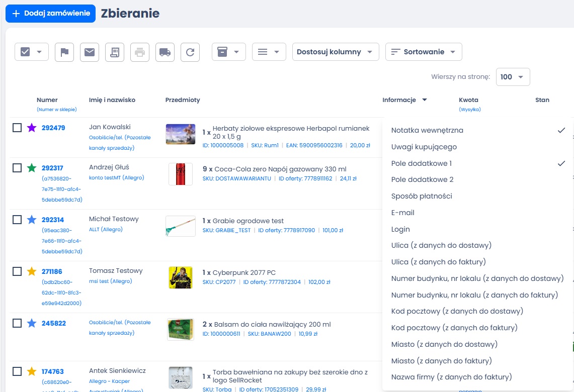Click Grabie ogrodowe rake thumbnail
The image size is (574, 392).
point(181,226)
